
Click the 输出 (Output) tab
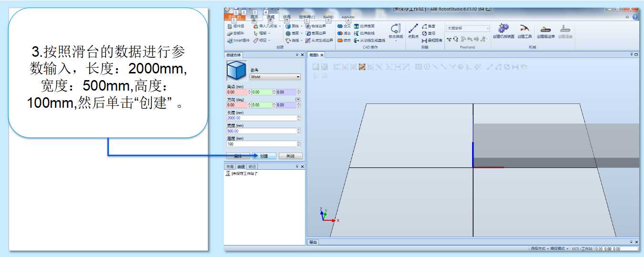tap(312, 242)
